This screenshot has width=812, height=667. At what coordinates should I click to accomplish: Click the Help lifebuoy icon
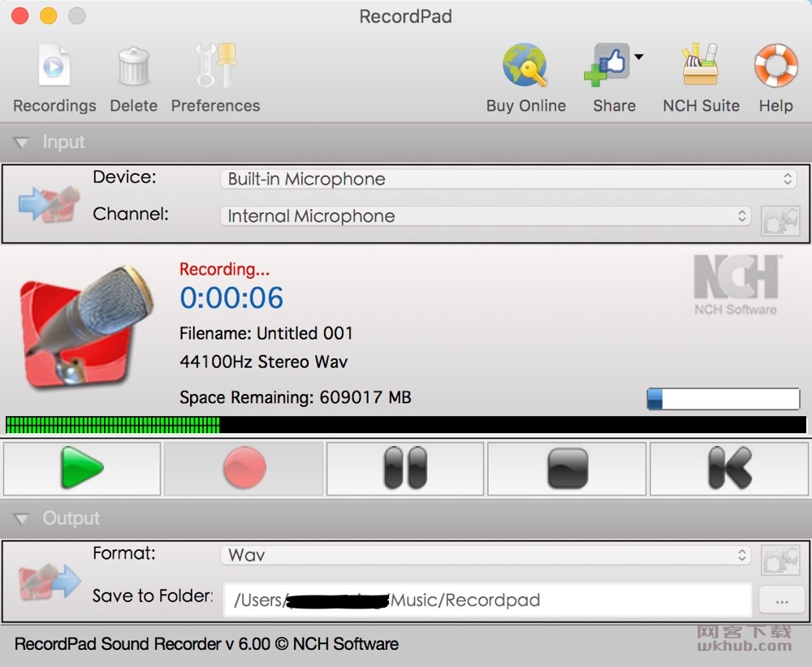(775, 65)
